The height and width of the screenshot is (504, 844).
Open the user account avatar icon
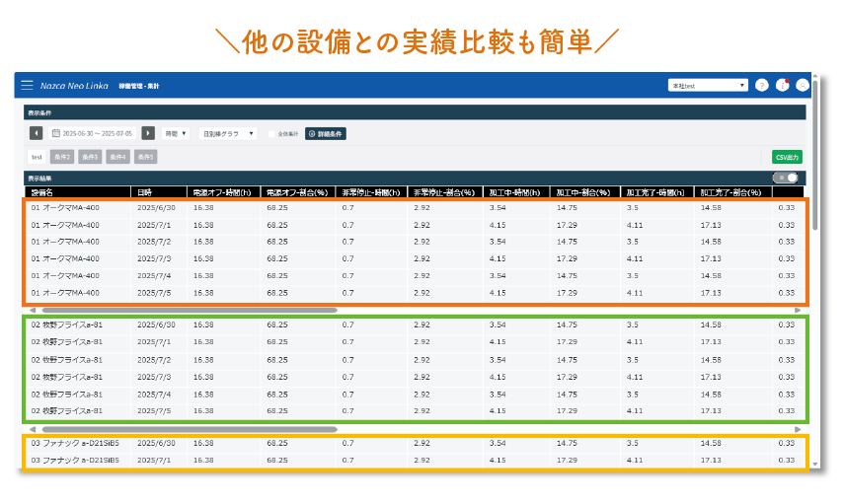pyautogui.click(x=802, y=85)
